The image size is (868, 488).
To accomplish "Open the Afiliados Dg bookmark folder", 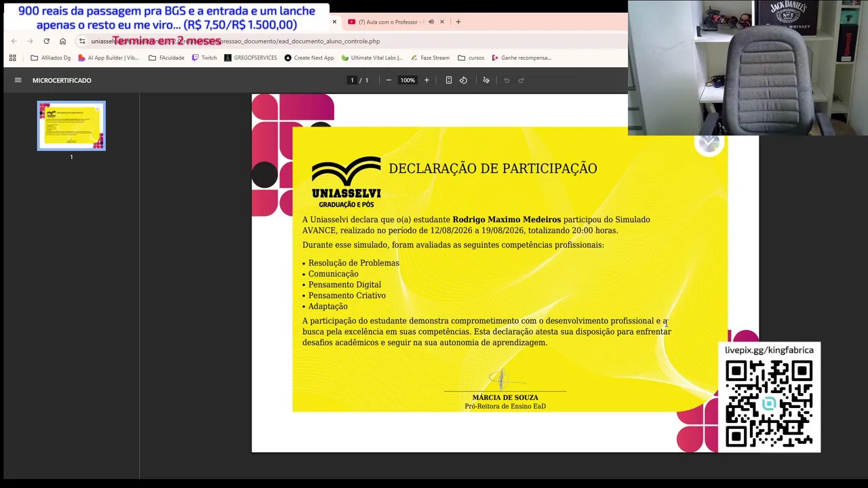I will coord(50,58).
